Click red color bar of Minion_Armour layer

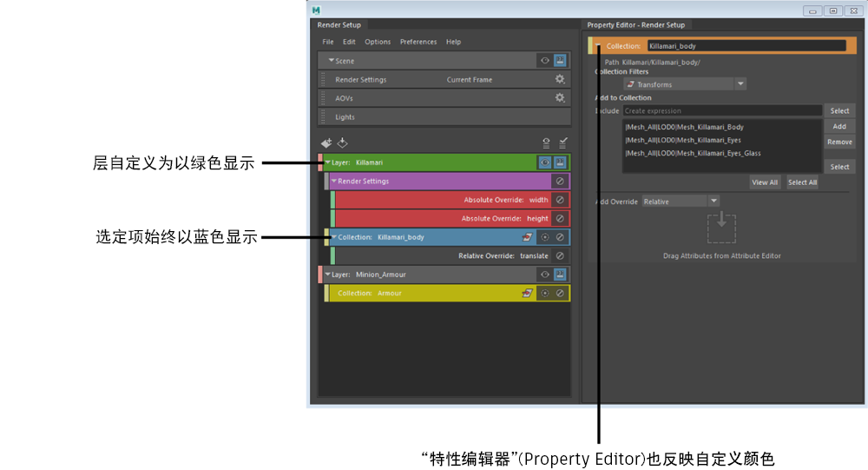[x=320, y=275]
